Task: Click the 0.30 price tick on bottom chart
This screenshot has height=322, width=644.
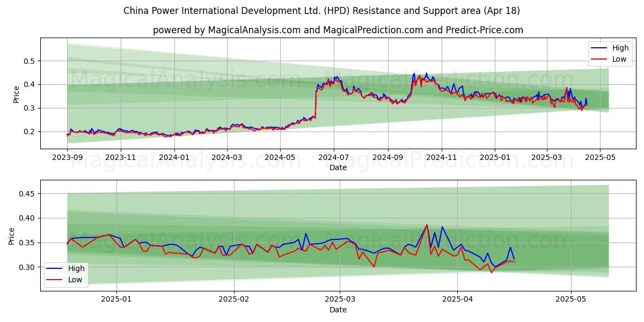Action: click(28, 267)
